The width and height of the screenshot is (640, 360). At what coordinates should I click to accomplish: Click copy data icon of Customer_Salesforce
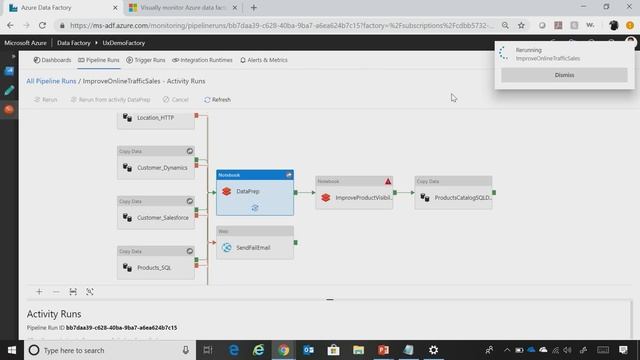coord(127,218)
